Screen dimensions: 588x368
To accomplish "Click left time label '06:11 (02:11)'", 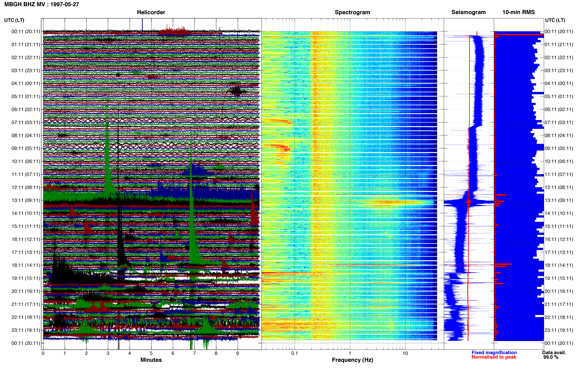I will [x=26, y=109].
